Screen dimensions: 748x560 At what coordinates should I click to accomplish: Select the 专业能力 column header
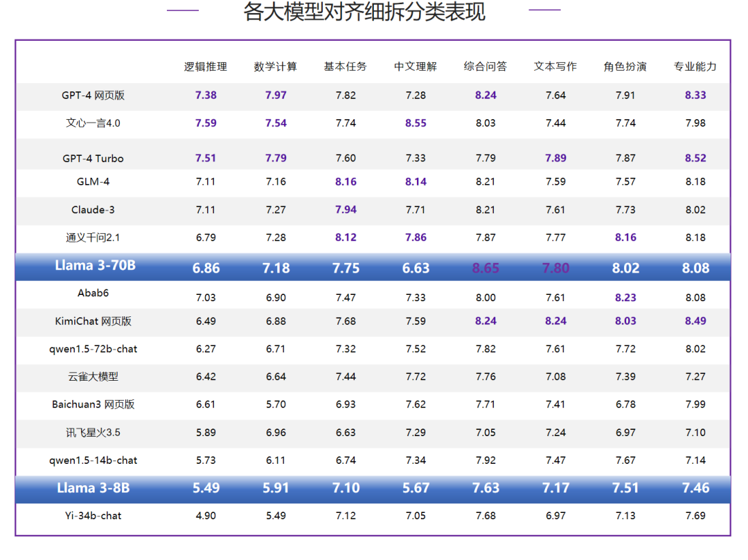[695, 66]
